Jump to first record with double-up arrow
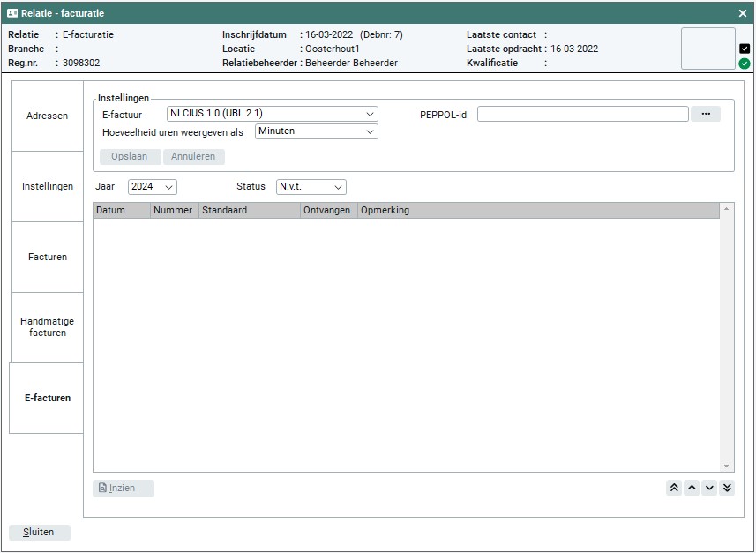756x553 pixels. point(674,488)
